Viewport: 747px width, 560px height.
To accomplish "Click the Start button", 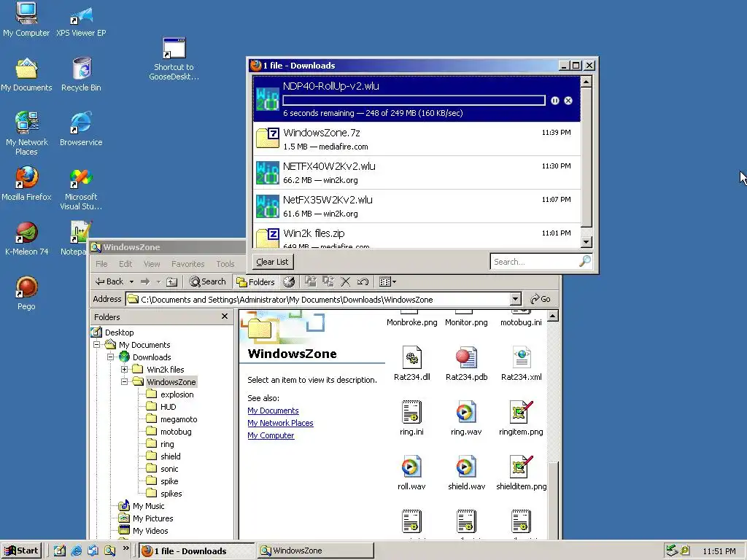I will 21,551.
